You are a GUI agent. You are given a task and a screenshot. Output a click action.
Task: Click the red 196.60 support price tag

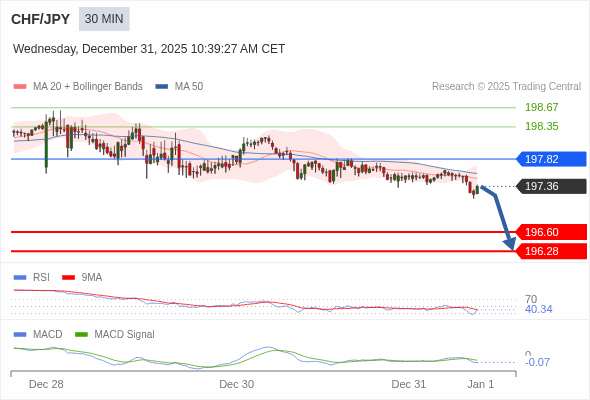551,232
